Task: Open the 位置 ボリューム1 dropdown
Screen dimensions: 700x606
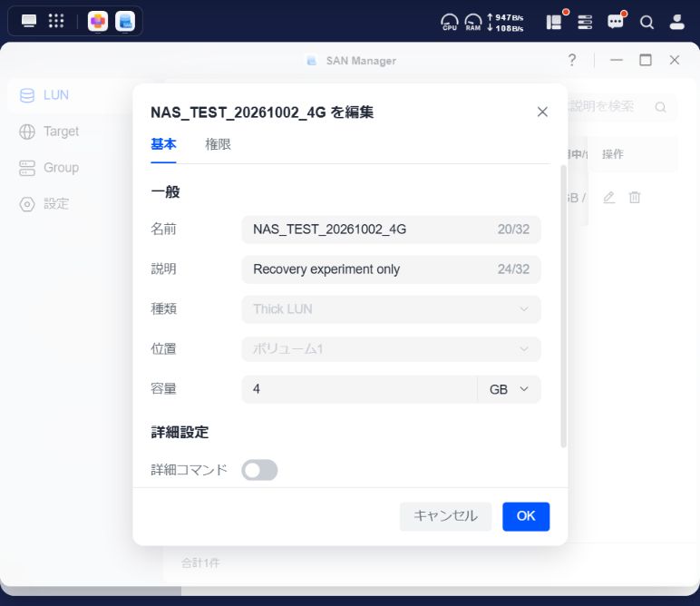Action: [x=391, y=348]
